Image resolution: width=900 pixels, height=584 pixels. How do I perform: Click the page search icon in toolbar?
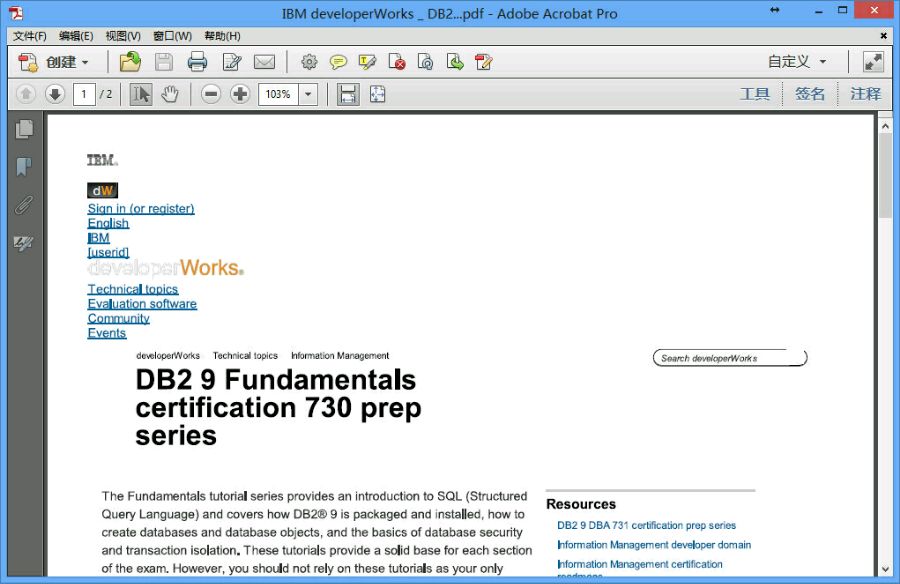pos(425,61)
